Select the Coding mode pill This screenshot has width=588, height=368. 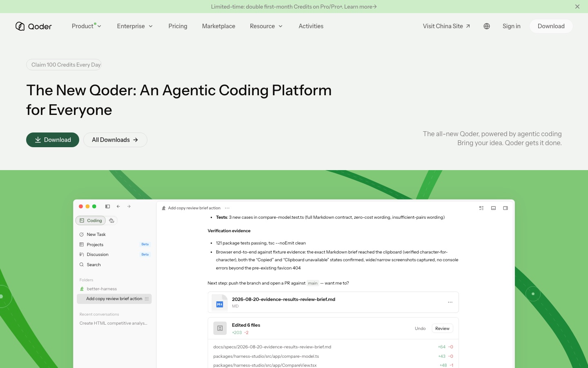[x=91, y=220]
